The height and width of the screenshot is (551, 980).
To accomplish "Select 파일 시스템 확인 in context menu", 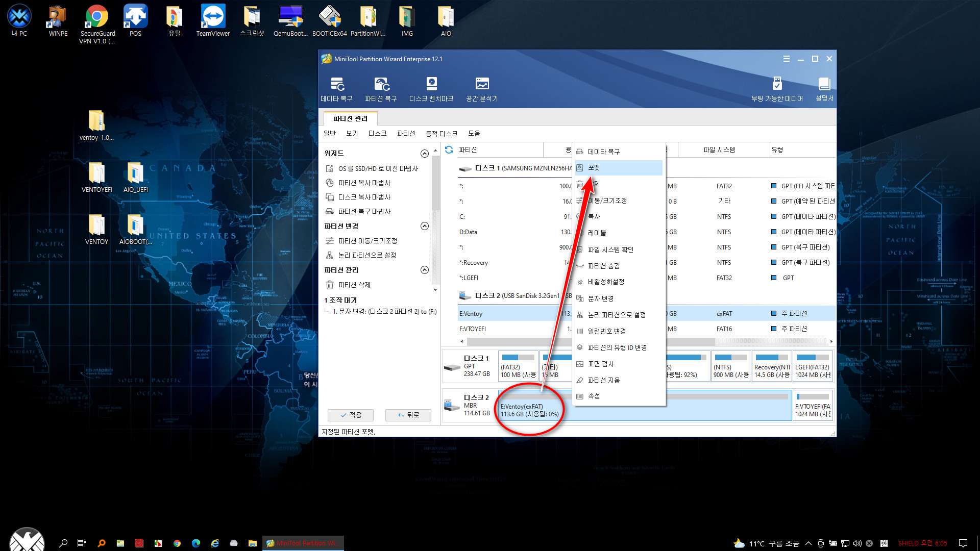I will [x=619, y=249].
